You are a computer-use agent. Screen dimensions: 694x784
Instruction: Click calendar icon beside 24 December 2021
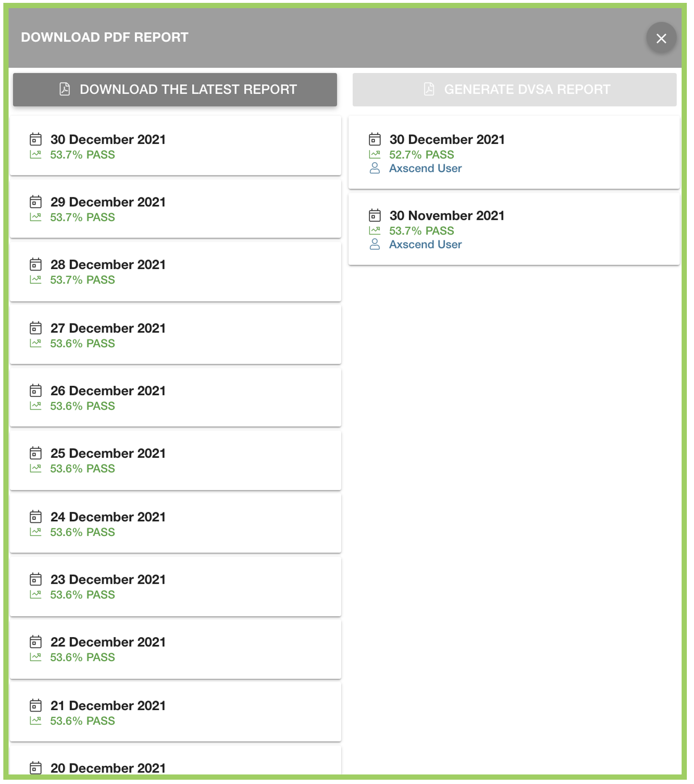(36, 517)
